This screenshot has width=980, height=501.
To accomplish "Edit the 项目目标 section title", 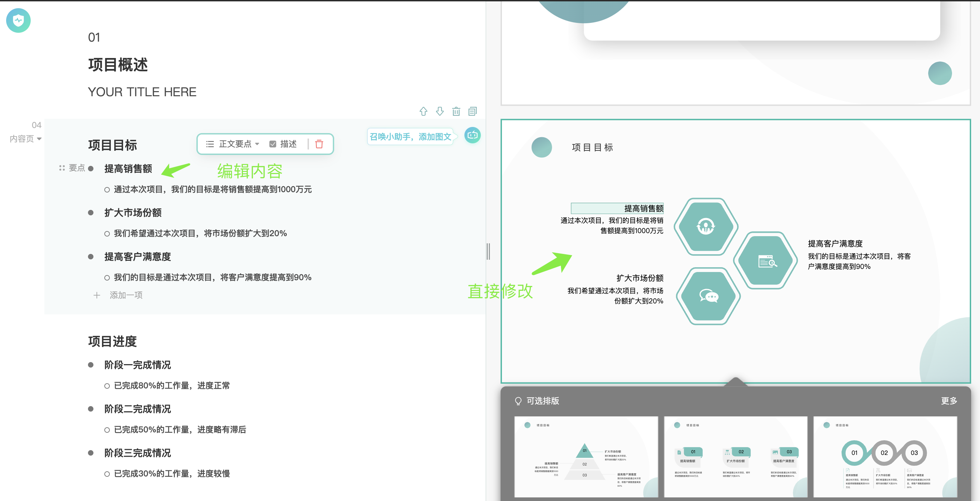I will (113, 145).
